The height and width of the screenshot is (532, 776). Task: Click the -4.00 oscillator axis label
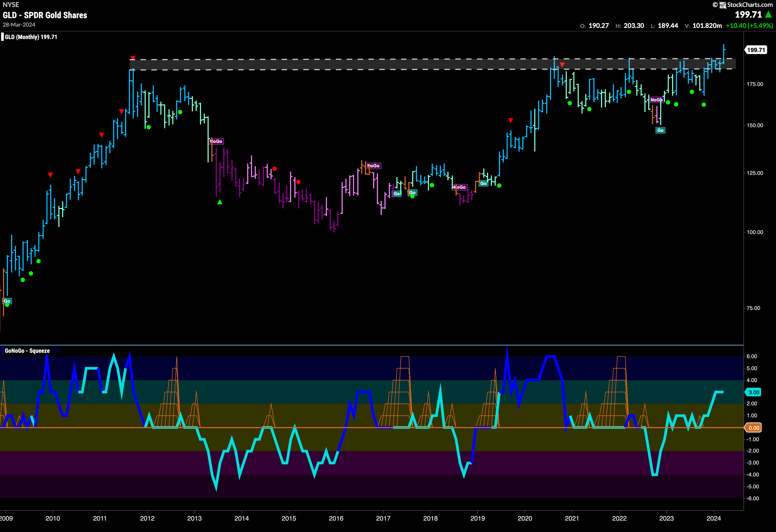[x=752, y=475]
